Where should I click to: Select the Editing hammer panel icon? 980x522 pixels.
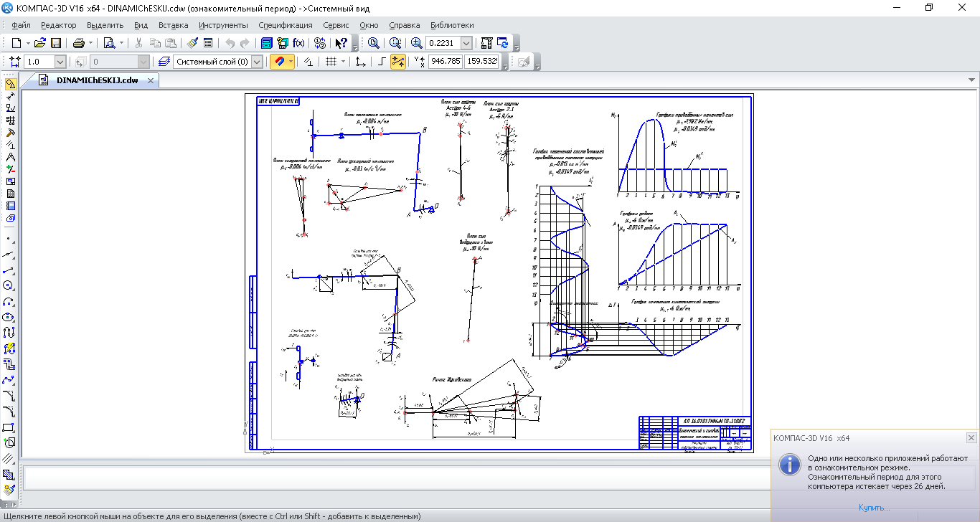pos(10,133)
